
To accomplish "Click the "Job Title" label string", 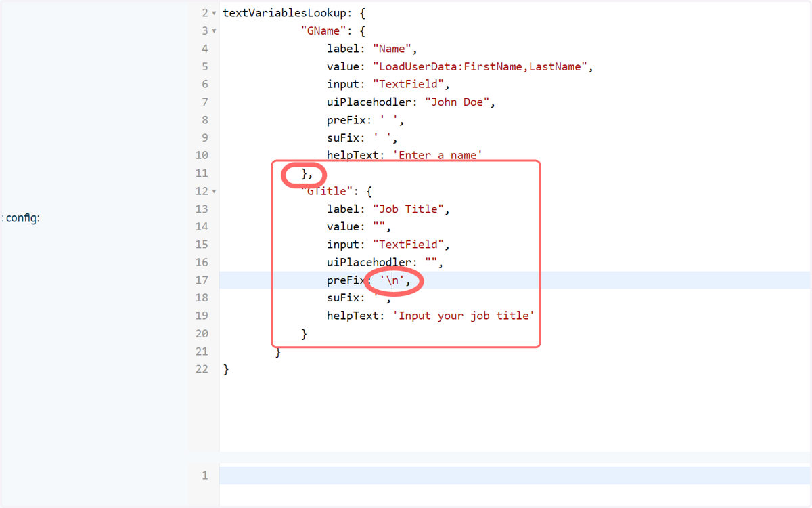I will [408, 209].
